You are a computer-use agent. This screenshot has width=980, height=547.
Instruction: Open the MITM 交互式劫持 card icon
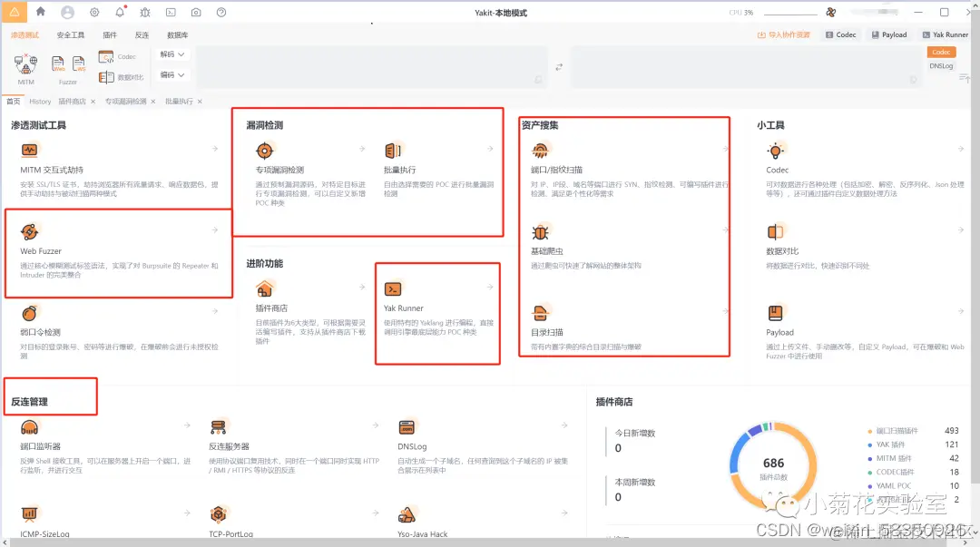pos(29,150)
